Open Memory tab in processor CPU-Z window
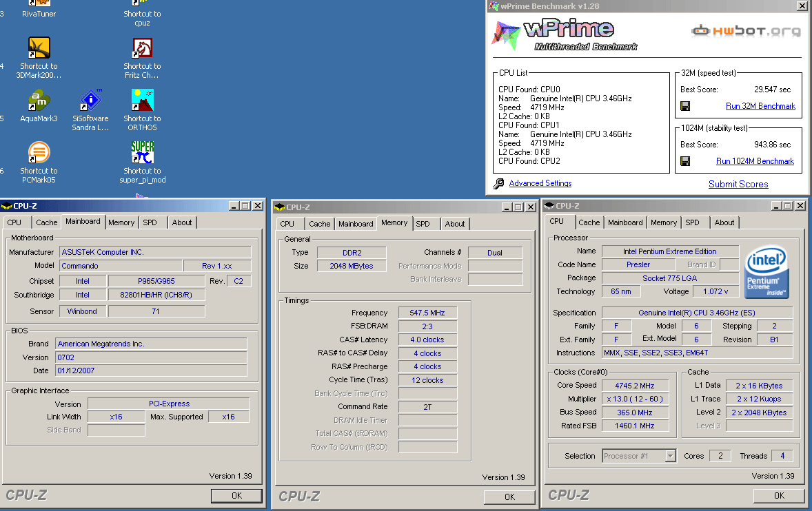The width and height of the screenshot is (812, 511). 663,222
